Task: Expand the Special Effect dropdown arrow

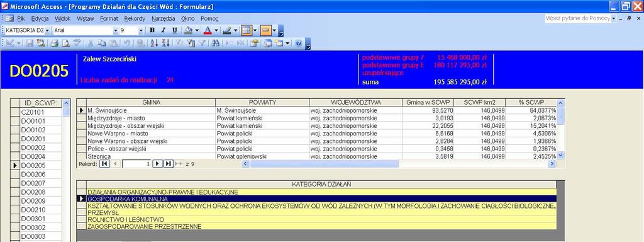Action: tap(274, 30)
